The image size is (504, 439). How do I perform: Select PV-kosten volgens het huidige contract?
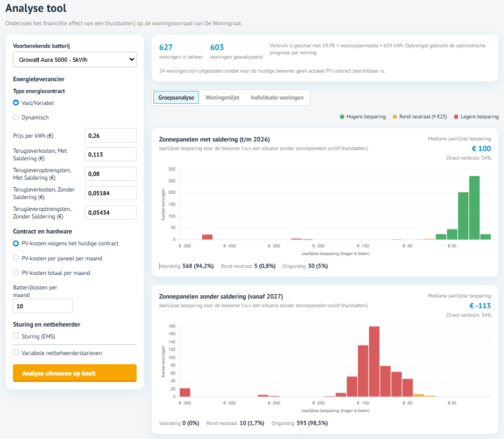(16, 243)
